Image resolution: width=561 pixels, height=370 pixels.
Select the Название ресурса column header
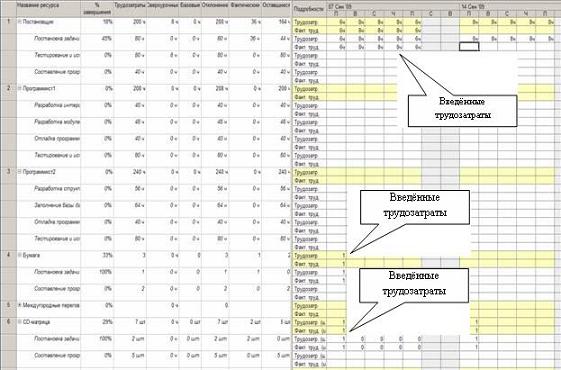pyautogui.click(x=48, y=9)
